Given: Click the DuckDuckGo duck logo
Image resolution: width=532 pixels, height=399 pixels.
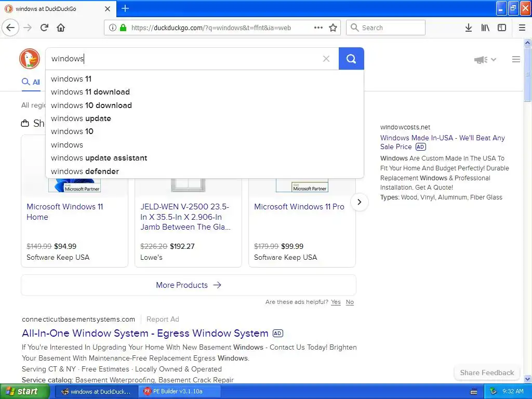Looking at the screenshot, I should (30, 58).
